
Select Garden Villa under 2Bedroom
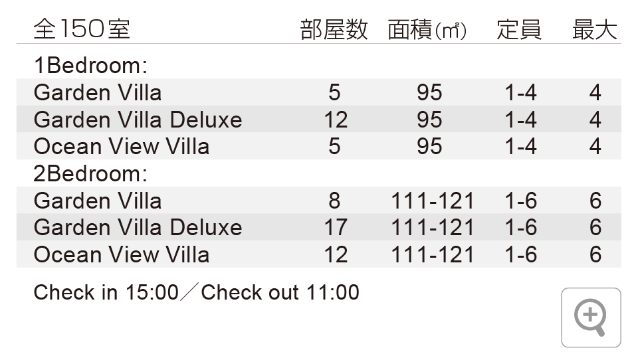[98, 201]
